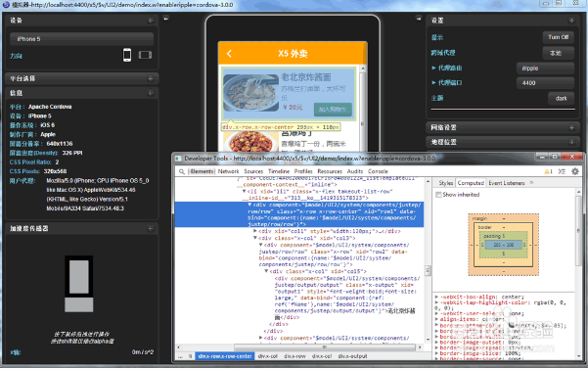
Task: Collapse the div xid="col5" node
Action: [266, 271]
